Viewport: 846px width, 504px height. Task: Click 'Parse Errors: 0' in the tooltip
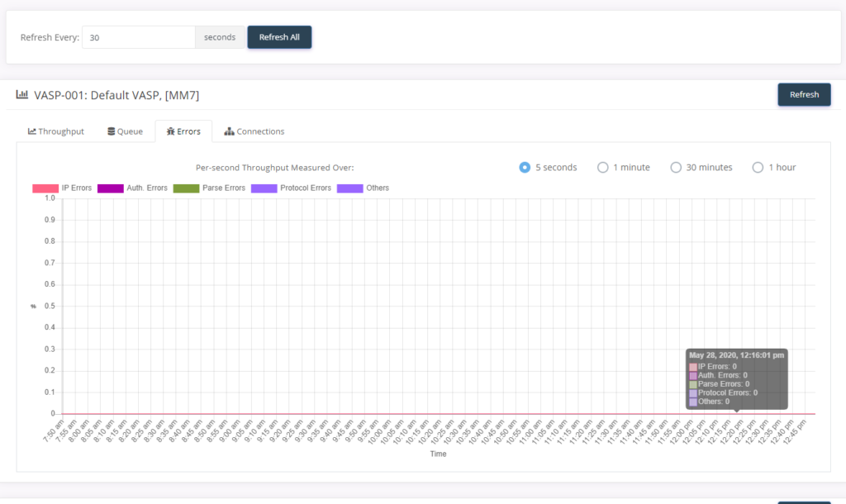[724, 384]
